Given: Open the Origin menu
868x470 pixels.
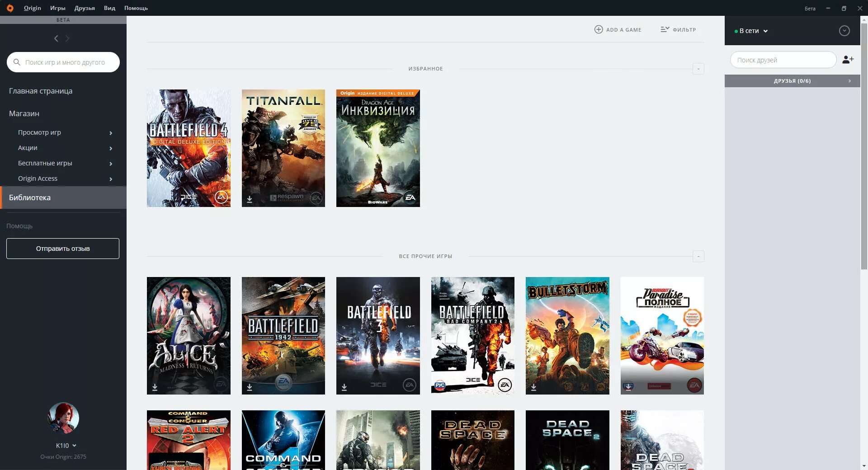Looking at the screenshot, I should [33, 8].
